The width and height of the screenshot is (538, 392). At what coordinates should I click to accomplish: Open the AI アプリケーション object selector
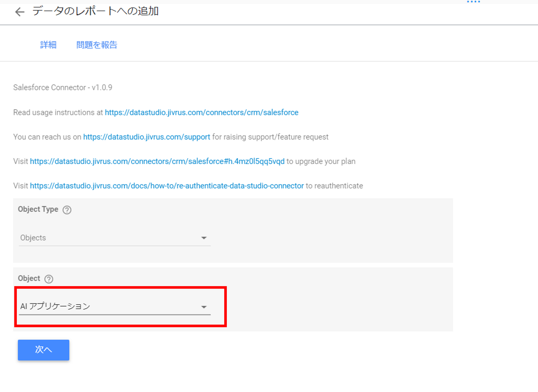click(x=115, y=307)
